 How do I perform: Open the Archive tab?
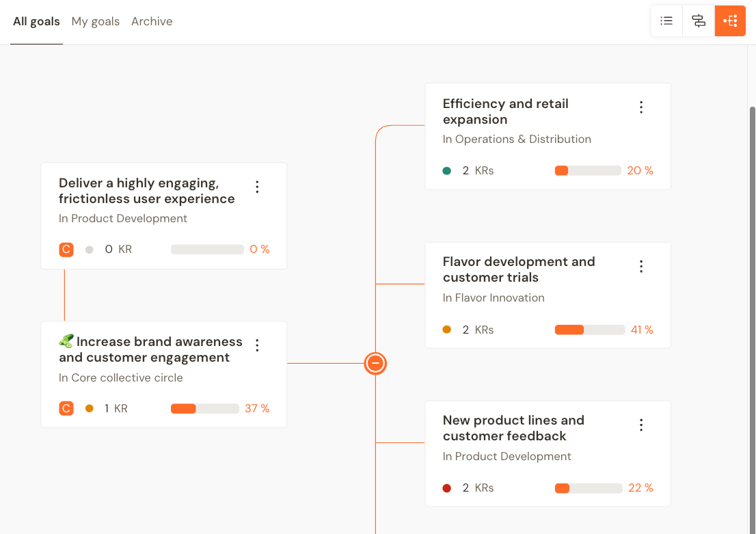click(152, 21)
